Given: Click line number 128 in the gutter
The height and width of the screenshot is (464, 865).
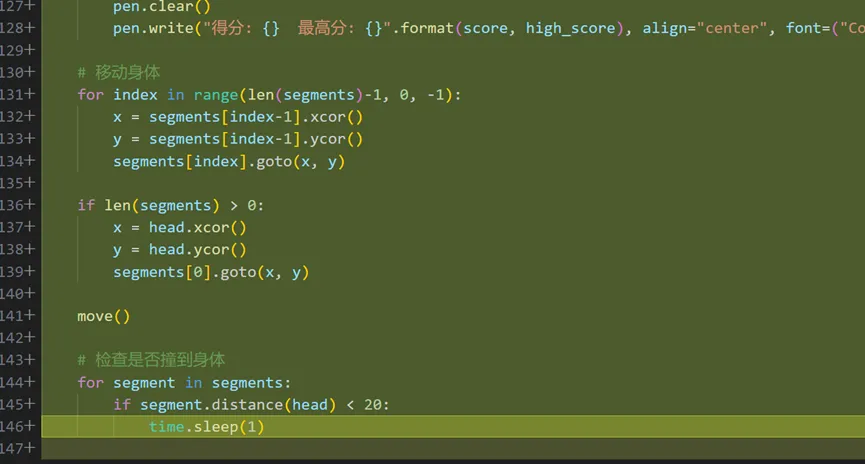Looking at the screenshot, I should [13, 28].
